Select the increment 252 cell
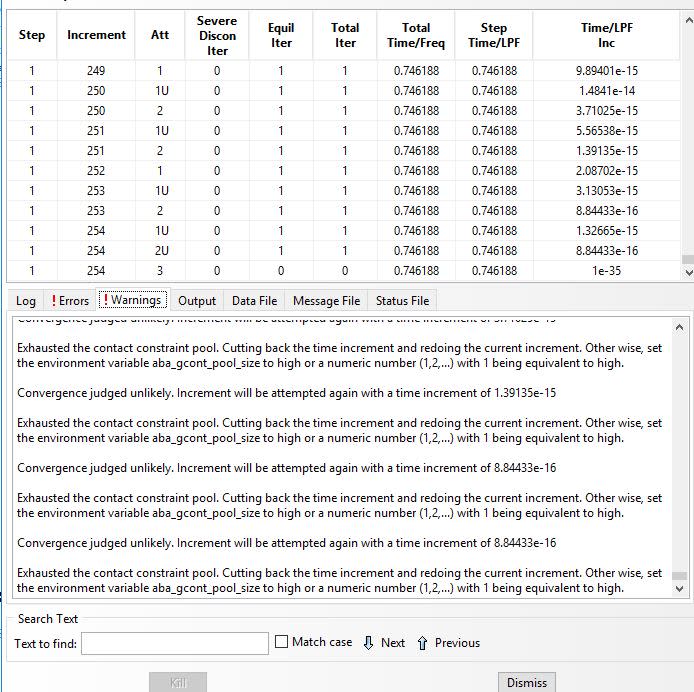The image size is (694, 692). pyautogui.click(x=96, y=170)
